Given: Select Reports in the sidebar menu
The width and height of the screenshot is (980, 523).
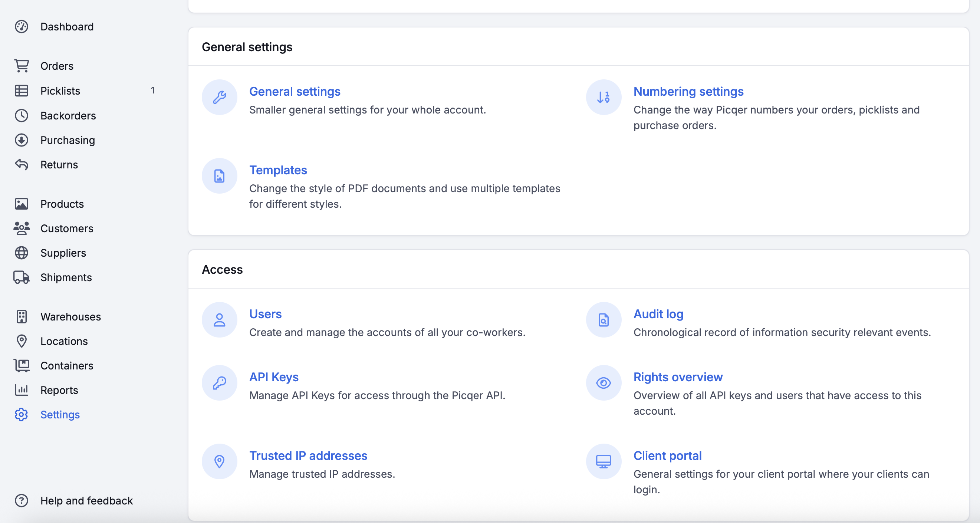Looking at the screenshot, I should (x=59, y=390).
